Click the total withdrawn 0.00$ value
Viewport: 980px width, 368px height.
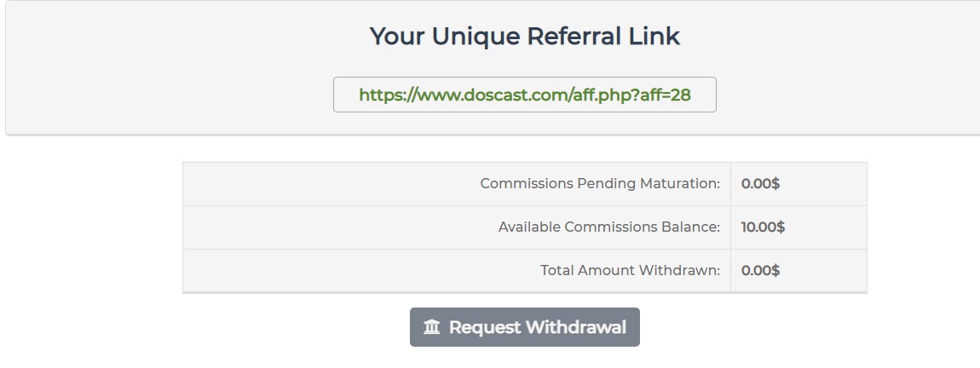click(760, 271)
